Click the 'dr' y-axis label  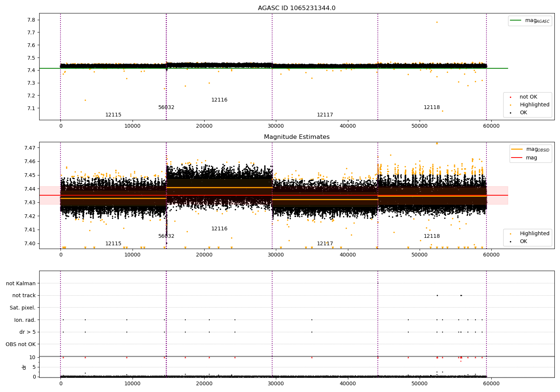click(24, 367)
